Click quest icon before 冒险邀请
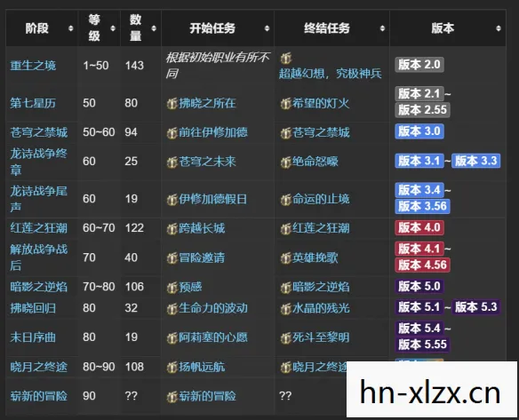Screen dimensions: 519x420 172,258
